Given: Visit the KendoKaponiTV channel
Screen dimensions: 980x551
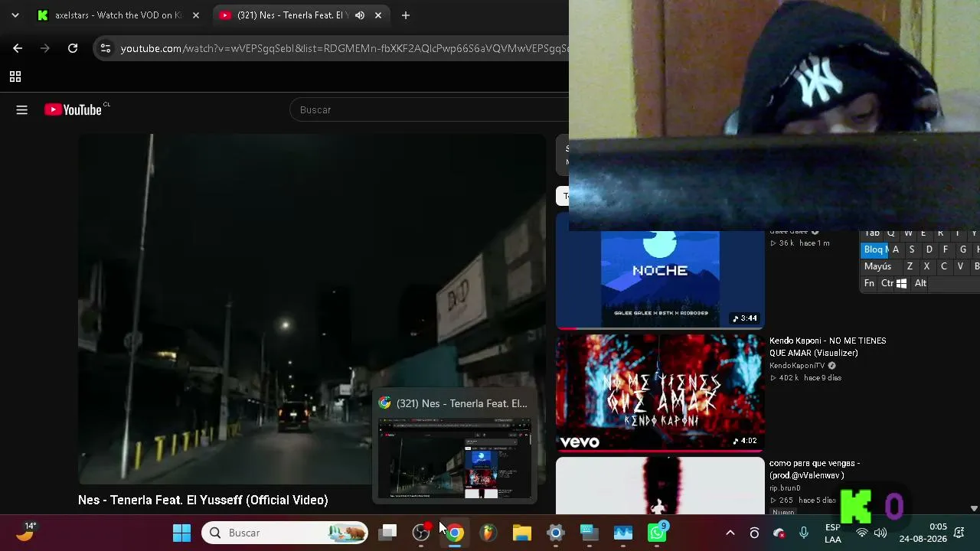Looking at the screenshot, I should [797, 366].
